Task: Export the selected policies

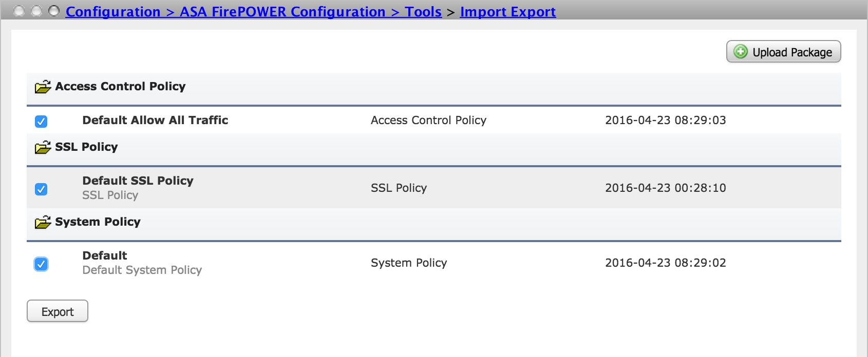Action: (x=58, y=311)
